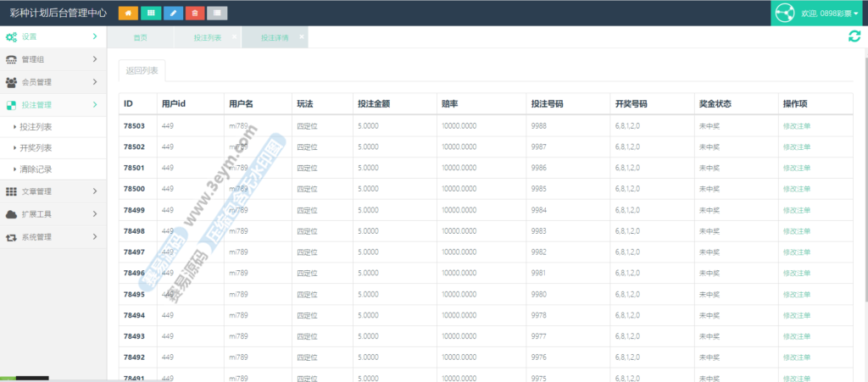The height and width of the screenshot is (382, 868).
Task: Click the blue pencil edit icon button
Action: [x=173, y=13]
